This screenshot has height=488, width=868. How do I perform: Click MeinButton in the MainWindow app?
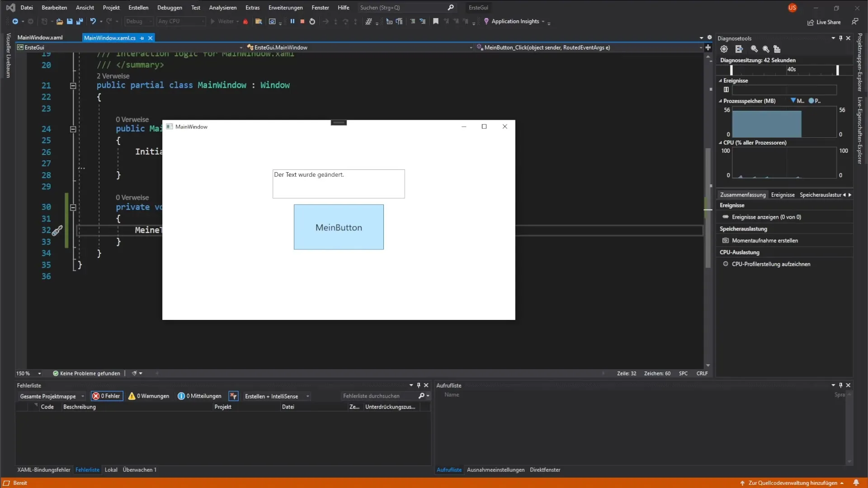[339, 227]
